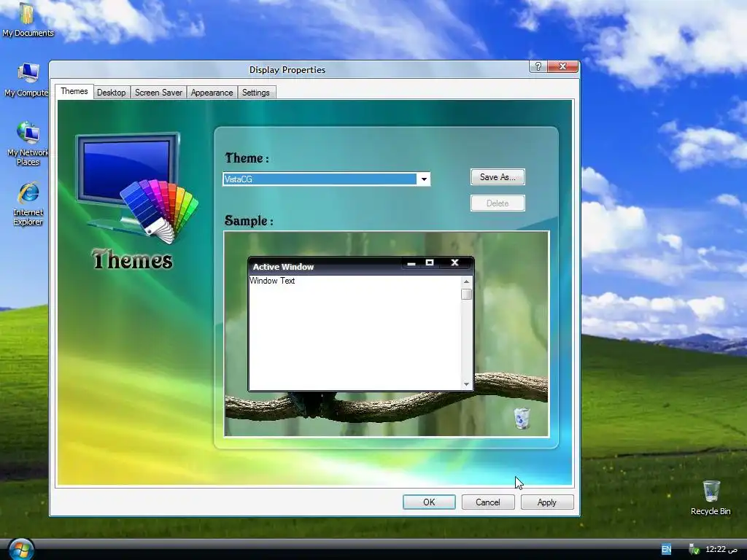Click sample window scrollbar up arrow
This screenshot has width=747, height=560.
pos(466,281)
